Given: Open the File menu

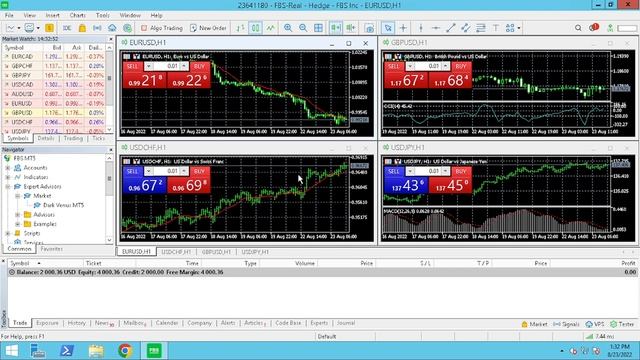Looking at the screenshot, I should (x=9, y=15).
